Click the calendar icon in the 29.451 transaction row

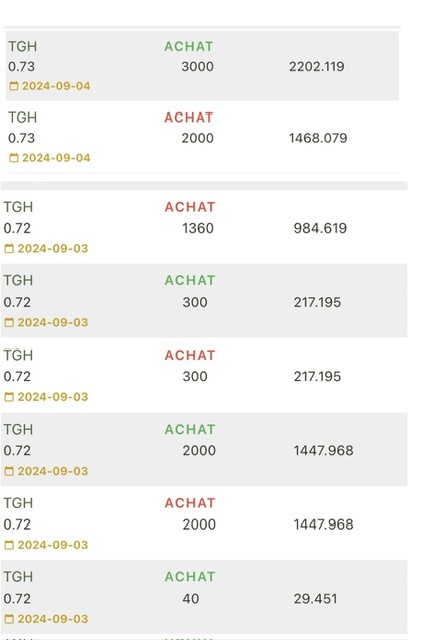pos(9,619)
